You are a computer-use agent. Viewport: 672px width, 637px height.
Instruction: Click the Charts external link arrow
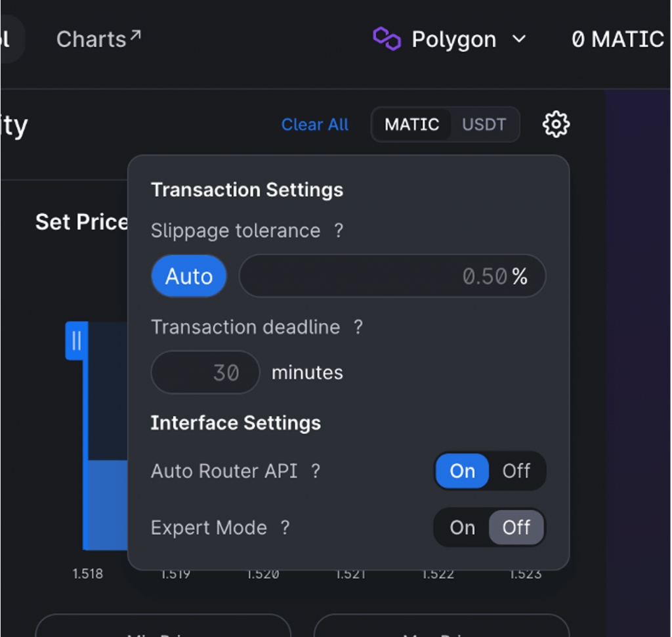click(135, 35)
